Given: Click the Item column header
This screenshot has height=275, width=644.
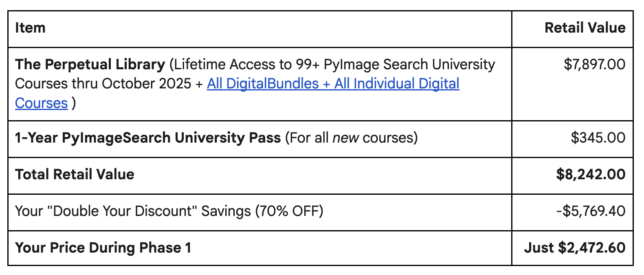Looking at the screenshot, I should click(x=30, y=28).
